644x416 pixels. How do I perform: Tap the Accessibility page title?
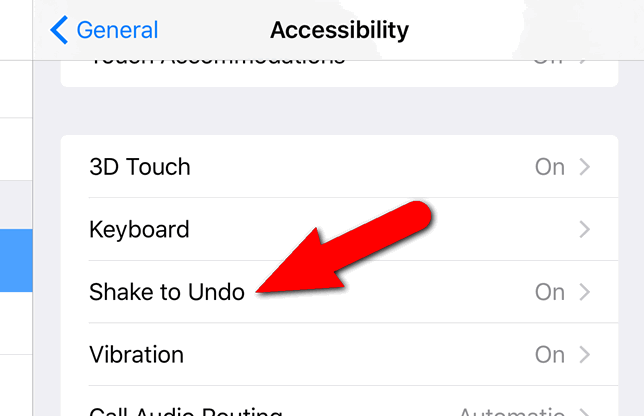(x=339, y=30)
